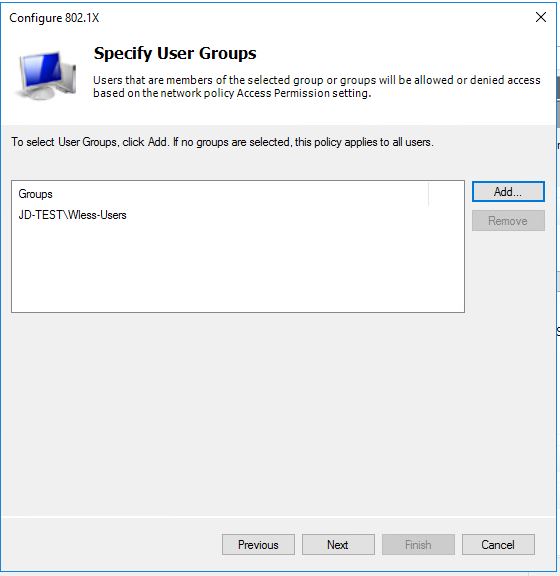Viewport: 560px width, 576px height.
Task: Click the grayed Remove button
Action: [508, 221]
